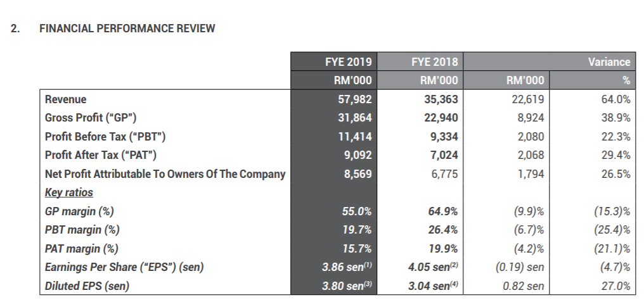Click the Revenue row label

click(66, 99)
